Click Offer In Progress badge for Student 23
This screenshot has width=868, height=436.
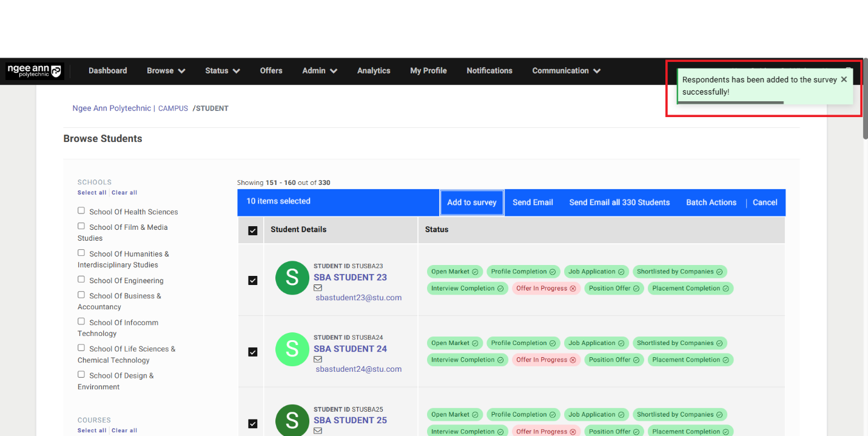[x=546, y=289]
